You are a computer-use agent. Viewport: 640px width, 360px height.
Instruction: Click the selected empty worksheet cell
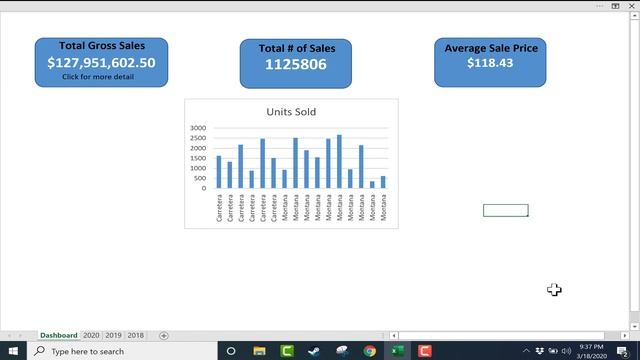[x=506, y=211]
